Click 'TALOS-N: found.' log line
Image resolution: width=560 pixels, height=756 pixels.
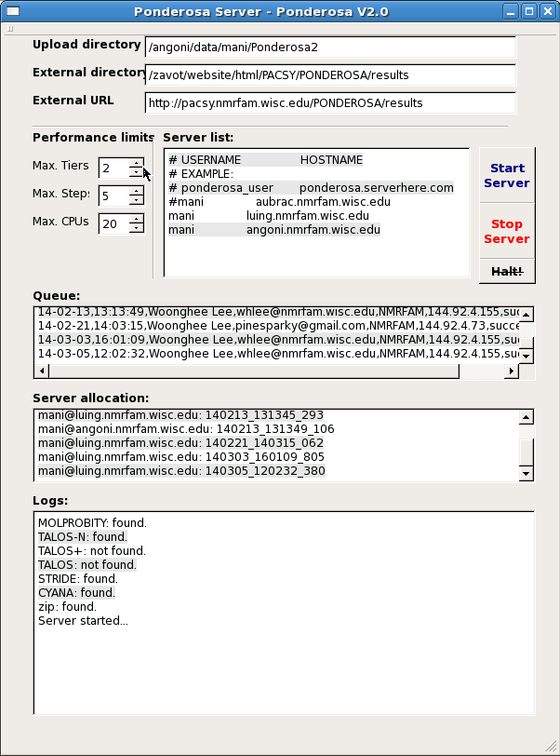pyautogui.click(x=83, y=537)
